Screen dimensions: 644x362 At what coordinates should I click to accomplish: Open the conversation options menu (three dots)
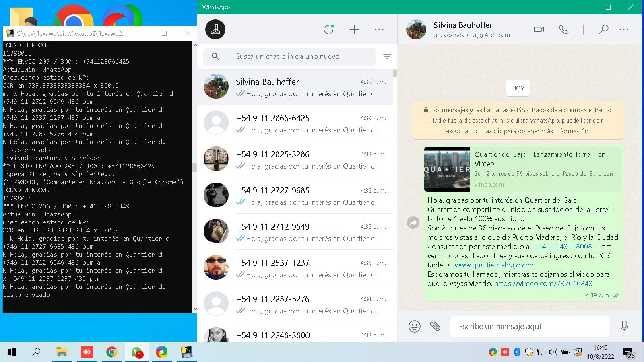[624, 29]
